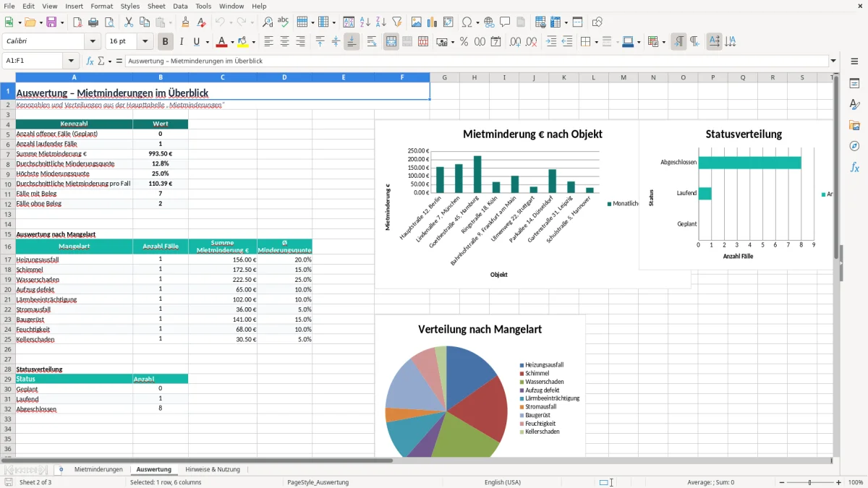Open the font color dropdown arrow
This screenshot has width=868, height=488.
(x=234, y=42)
